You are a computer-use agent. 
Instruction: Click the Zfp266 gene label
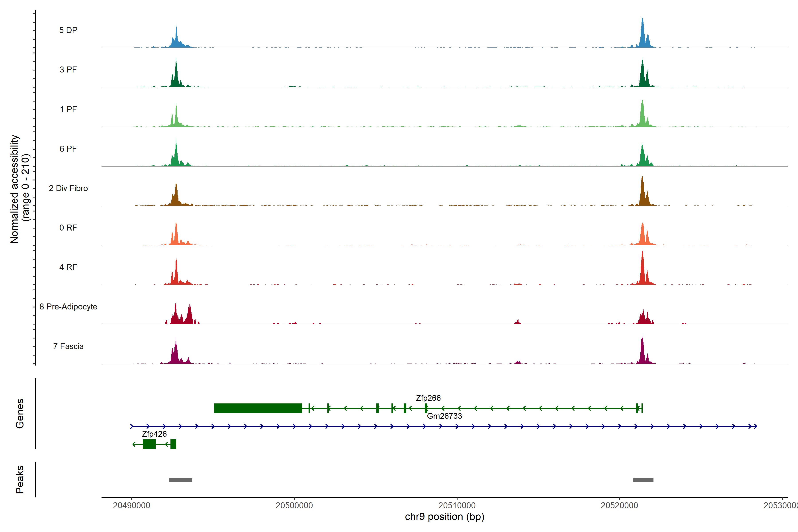(428, 398)
